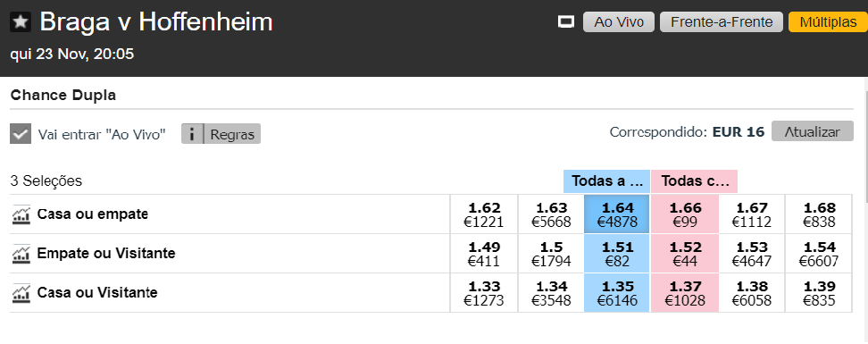
Task: Select back odds 1.64 for Casa ou empate
Action: click(x=617, y=214)
